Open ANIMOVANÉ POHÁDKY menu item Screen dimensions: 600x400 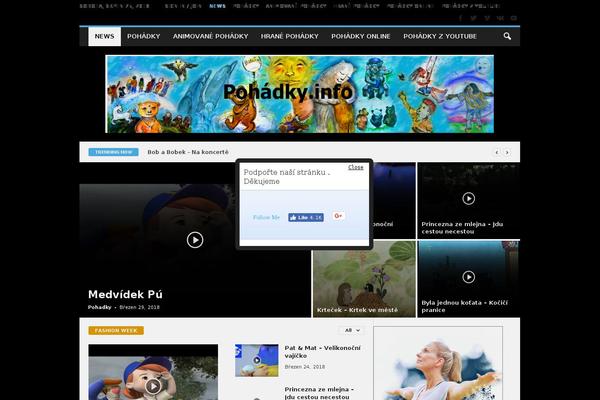pos(210,36)
